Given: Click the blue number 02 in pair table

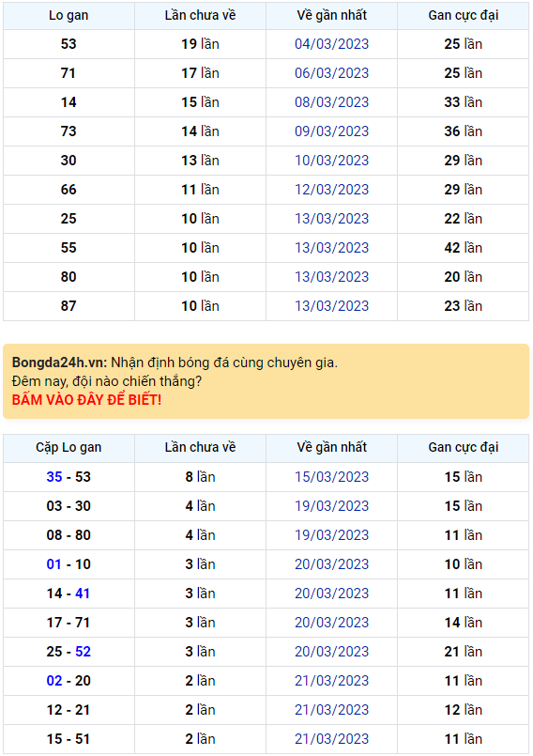Looking at the screenshot, I should [54, 680].
